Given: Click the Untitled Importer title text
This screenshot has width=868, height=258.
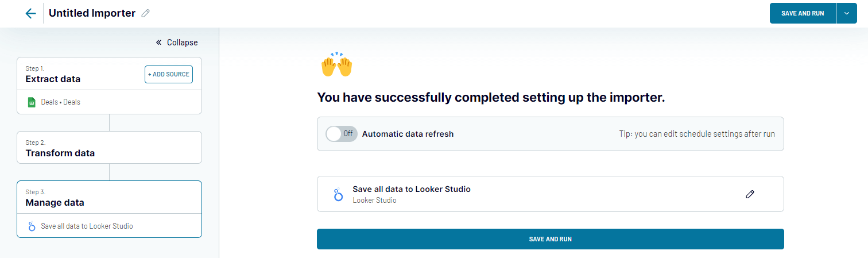Looking at the screenshot, I should [x=92, y=13].
